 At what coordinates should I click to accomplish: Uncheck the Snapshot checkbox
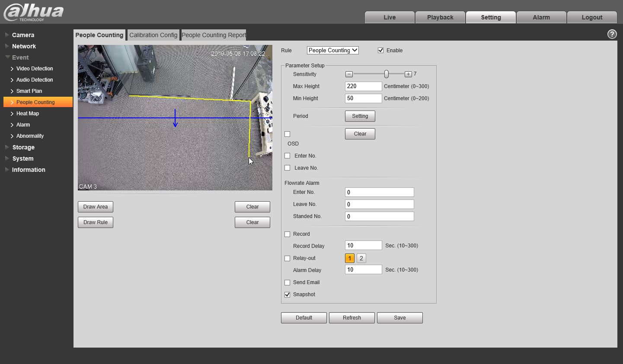pyautogui.click(x=287, y=294)
